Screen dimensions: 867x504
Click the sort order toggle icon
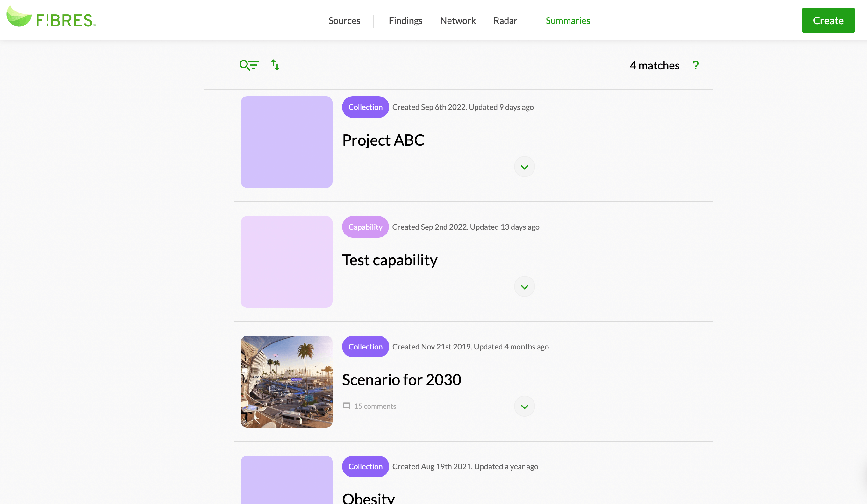[275, 64]
